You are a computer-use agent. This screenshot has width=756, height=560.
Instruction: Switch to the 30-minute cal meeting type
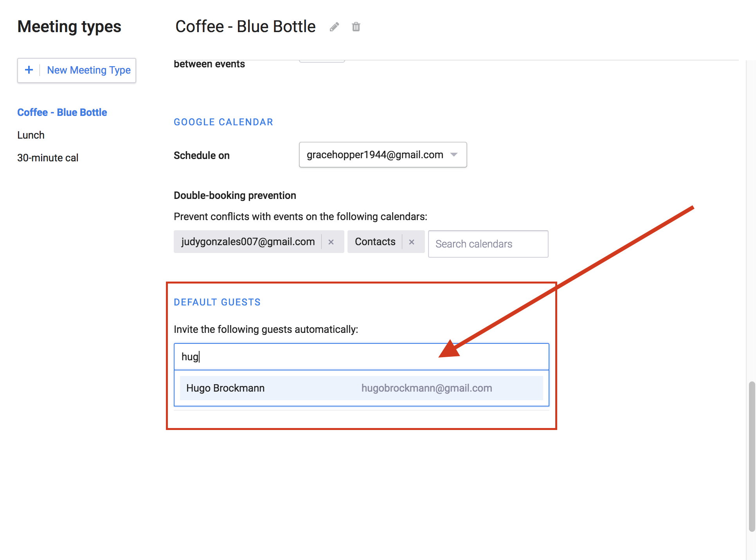coord(48,157)
